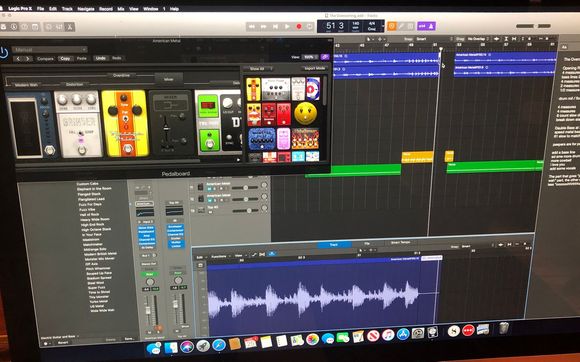Image resolution: width=580 pixels, height=362 pixels.
Task: Click the Save button in library footer
Action: [x=129, y=339]
